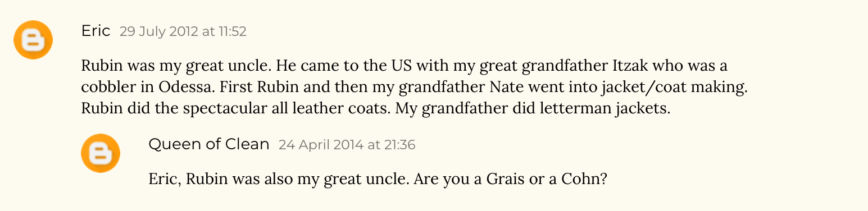Image resolution: width=868 pixels, height=211 pixels.
Task: Click Eric's comment line starting 'Rubin was my great uncle'
Action: tap(405, 66)
